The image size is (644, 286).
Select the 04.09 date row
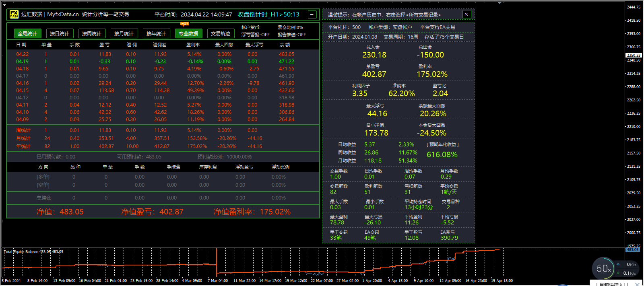coord(163,119)
